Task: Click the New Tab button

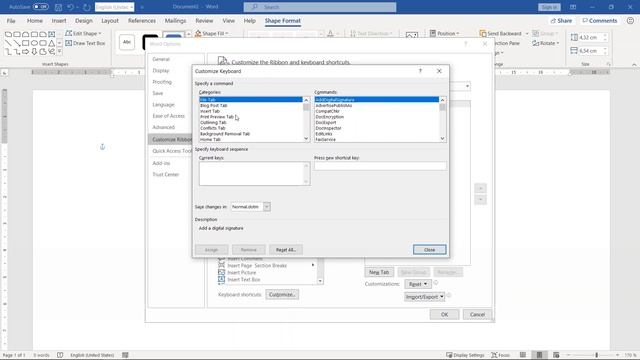Action: tap(379, 272)
